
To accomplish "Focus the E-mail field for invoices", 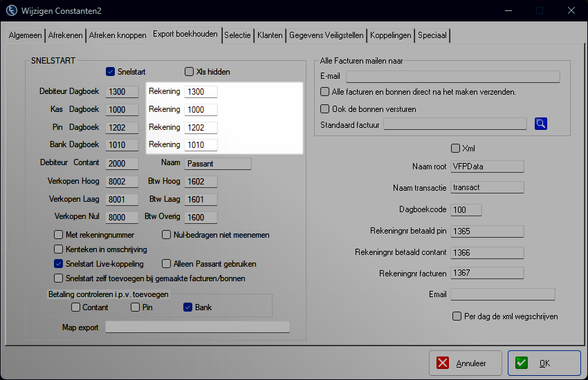I will click(x=452, y=76).
